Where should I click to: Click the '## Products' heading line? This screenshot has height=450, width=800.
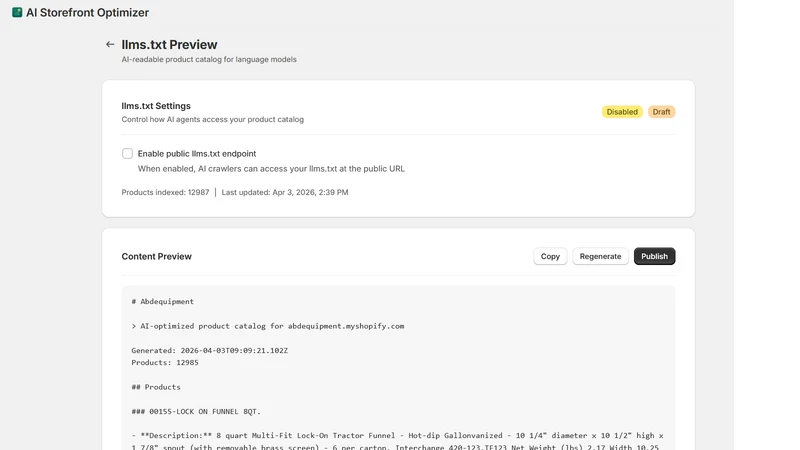coord(156,387)
